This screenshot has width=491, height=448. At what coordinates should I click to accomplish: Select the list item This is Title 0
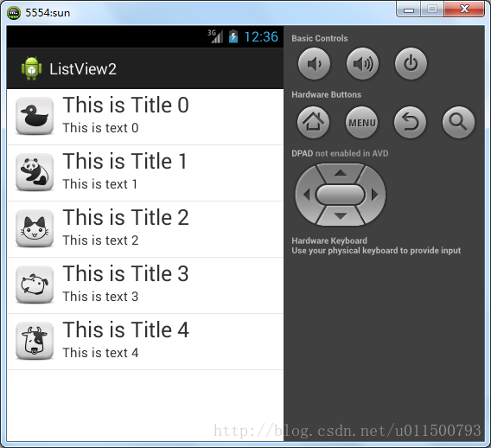point(145,117)
